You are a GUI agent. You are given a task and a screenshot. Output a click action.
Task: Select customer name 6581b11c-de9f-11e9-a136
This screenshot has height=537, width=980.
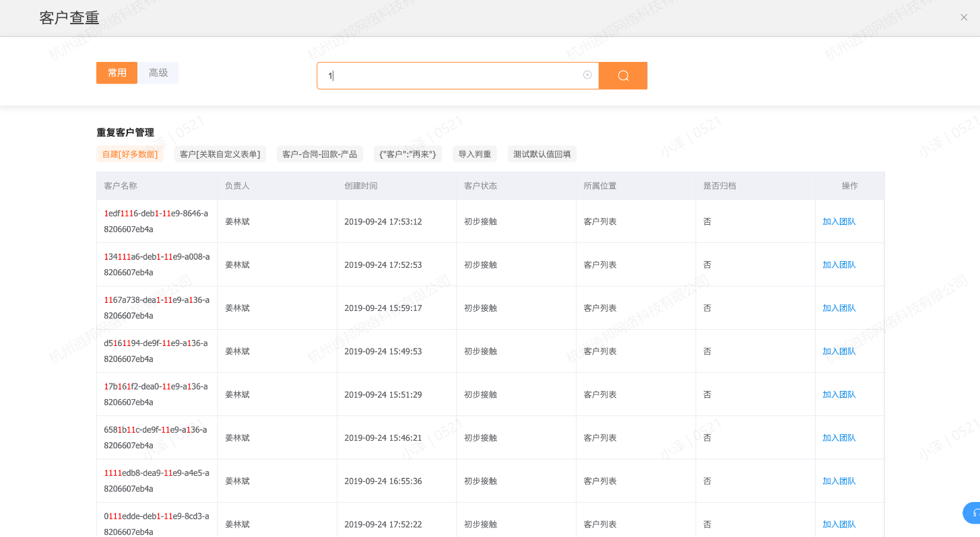click(156, 437)
